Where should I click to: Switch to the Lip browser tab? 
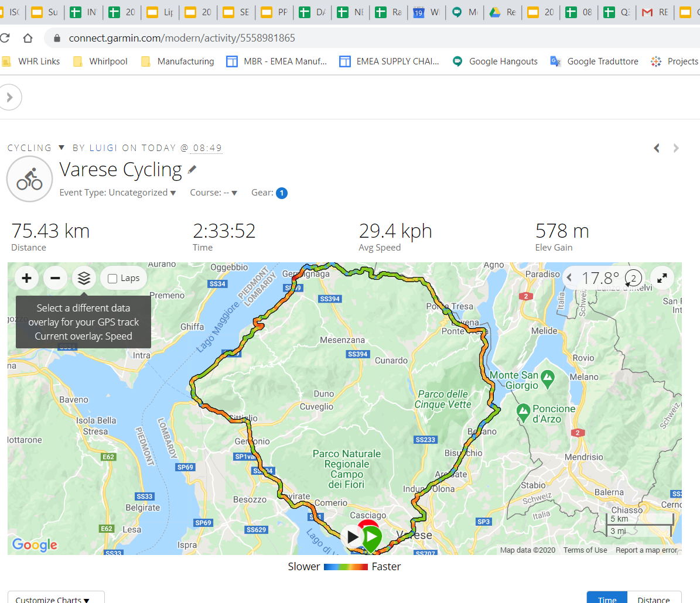click(x=160, y=12)
